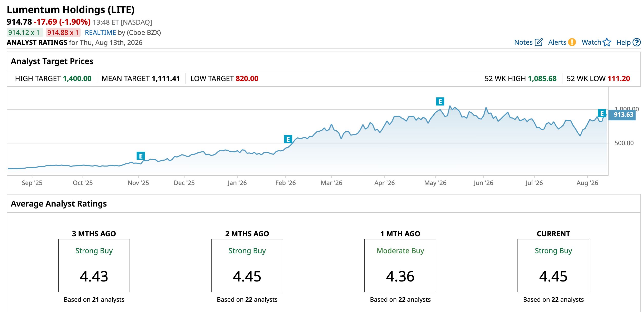This screenshot has width=644, height=312.
Task: Select the earnings marker near May '26
Action: point(440,101)
